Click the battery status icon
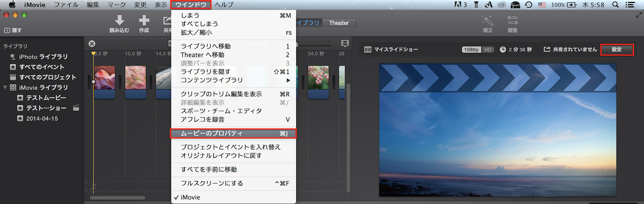644x204 pixels. (x=572, y=5)
